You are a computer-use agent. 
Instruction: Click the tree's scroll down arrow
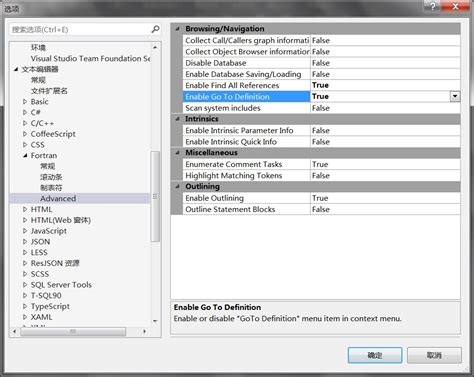point(155,321)
